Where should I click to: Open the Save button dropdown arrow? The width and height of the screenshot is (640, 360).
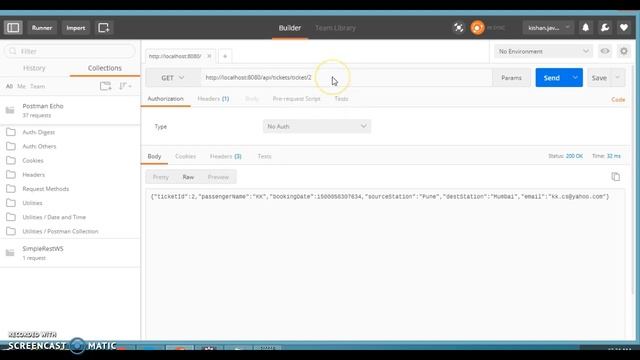click(x=618, y=78)
